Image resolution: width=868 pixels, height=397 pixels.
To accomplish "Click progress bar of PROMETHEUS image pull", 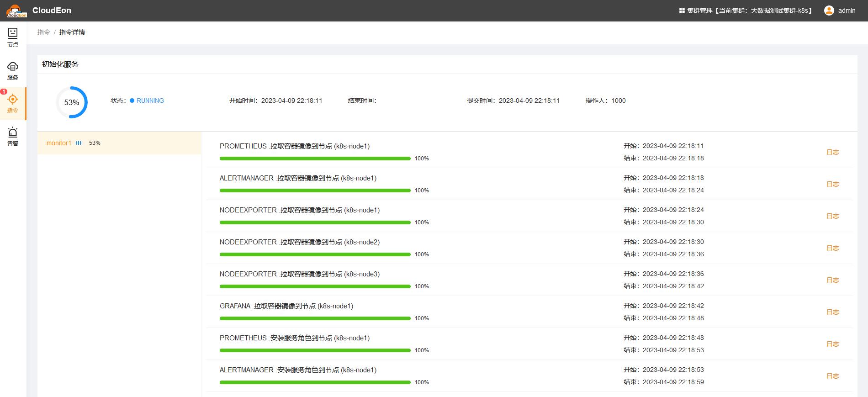I will point(315,159).
